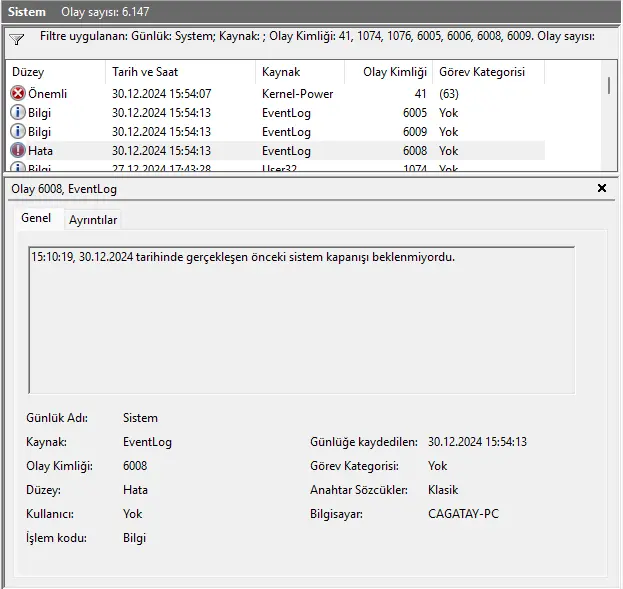The width and height of the screenshot is (623, 589).
Task: Click the Görev Kategorisi value Yok in details
Action: click(437, 466)
